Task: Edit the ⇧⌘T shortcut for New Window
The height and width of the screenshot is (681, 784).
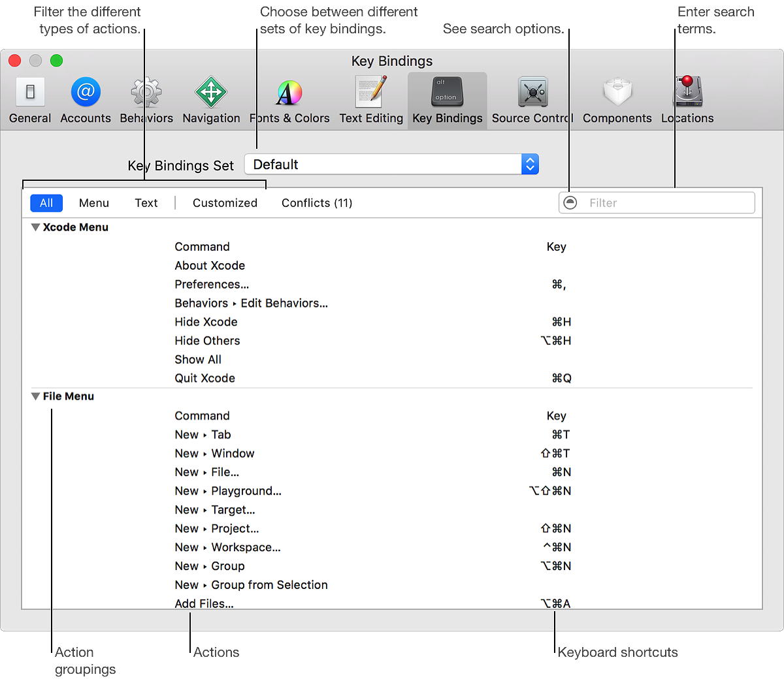Action: [555, 454]
